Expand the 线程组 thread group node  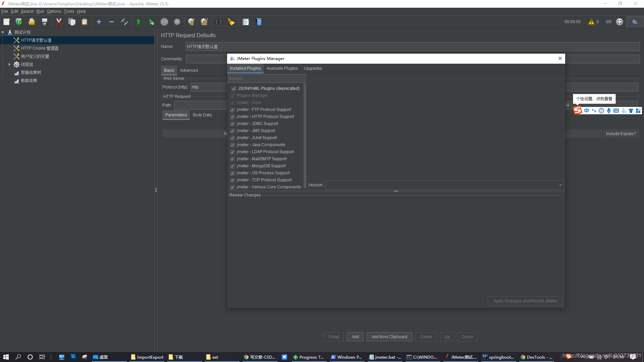(9, 64)
